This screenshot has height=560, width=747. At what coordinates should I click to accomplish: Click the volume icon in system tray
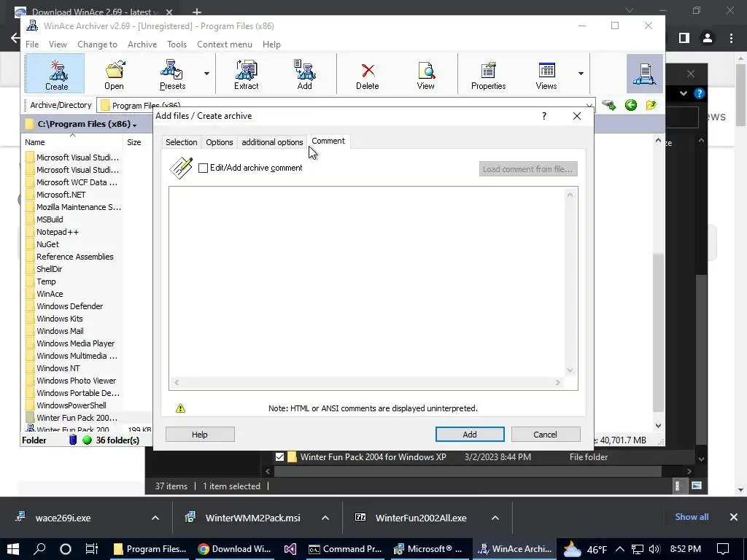pyautogui.click(x=654, y=549)
